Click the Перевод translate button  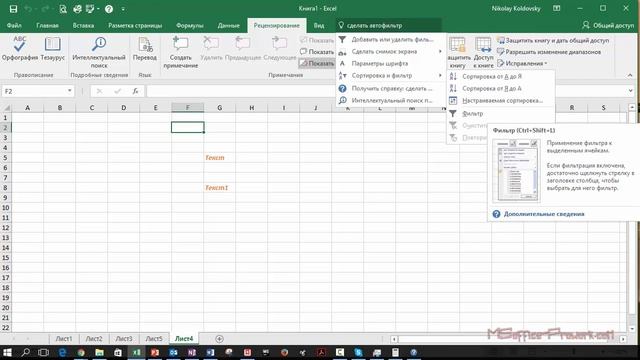click(x=145, y=49)
